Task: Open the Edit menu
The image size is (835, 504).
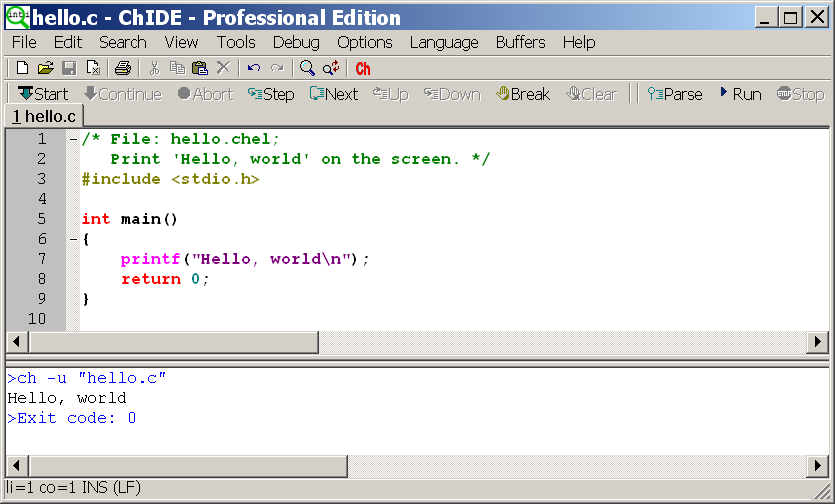Action: (x=68, y=42)
